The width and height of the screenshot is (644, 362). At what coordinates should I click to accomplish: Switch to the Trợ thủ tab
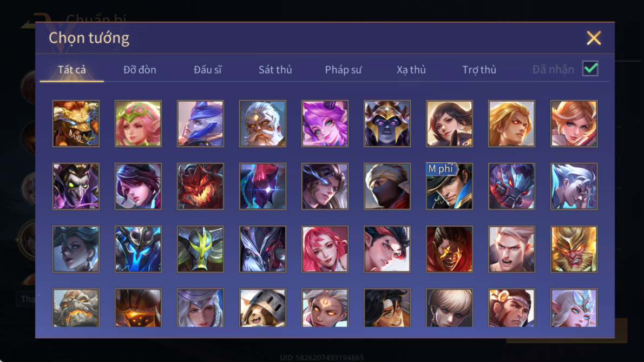(479, 70)
